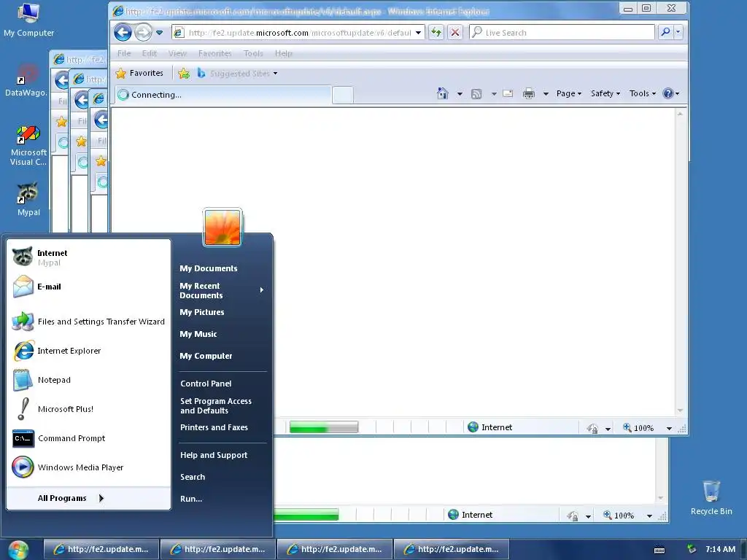Open the Page menu dropdown

click(569, 94)
